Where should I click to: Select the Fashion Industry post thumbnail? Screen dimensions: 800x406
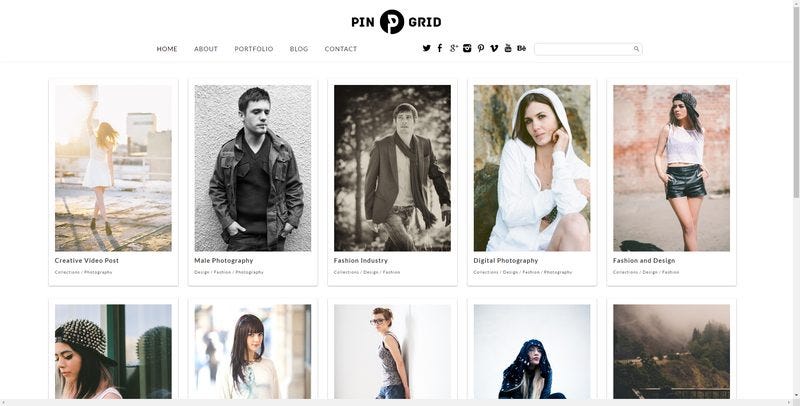[x=392, y=168]
